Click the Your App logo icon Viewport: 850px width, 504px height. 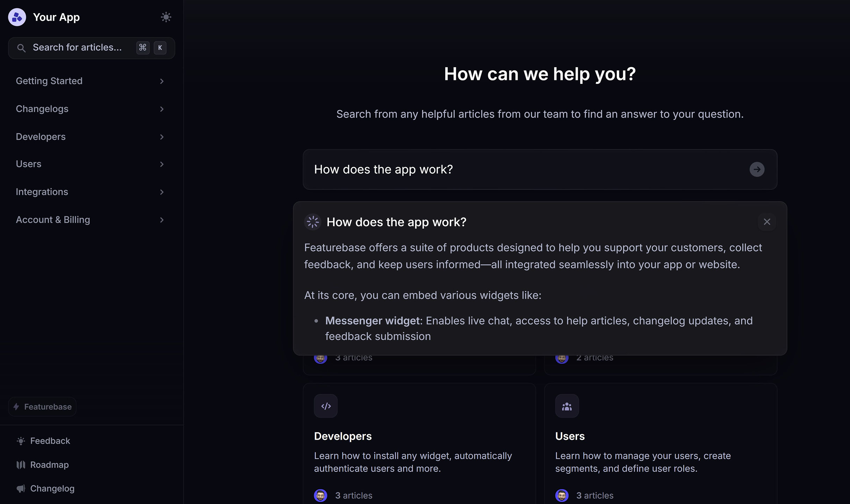(x=16, y=17)
